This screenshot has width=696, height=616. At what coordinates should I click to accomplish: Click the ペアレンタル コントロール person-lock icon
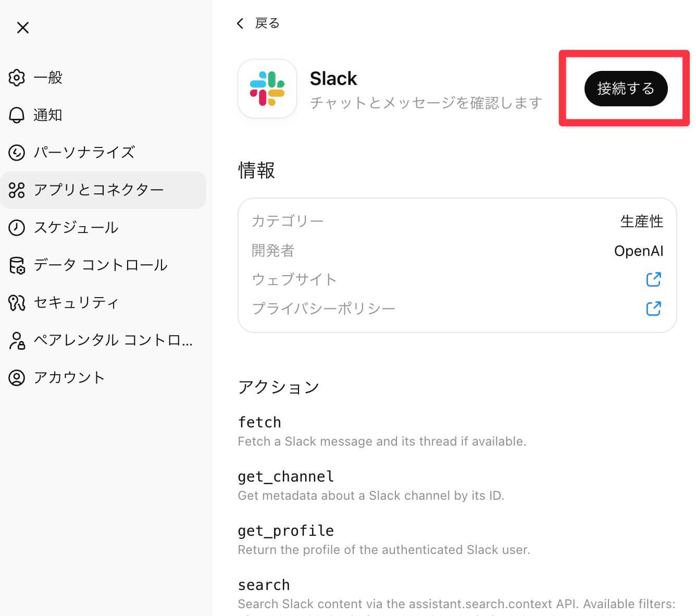click(x=17, y=340)
